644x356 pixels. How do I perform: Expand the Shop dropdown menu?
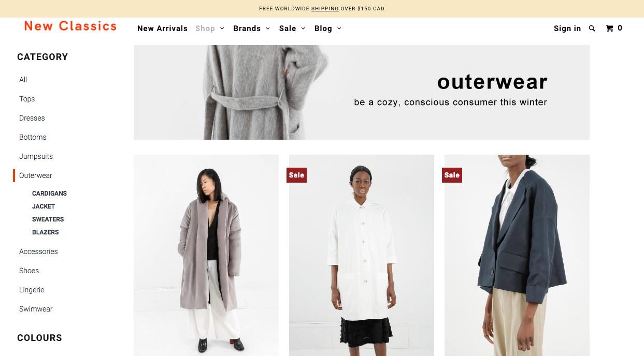210,28
